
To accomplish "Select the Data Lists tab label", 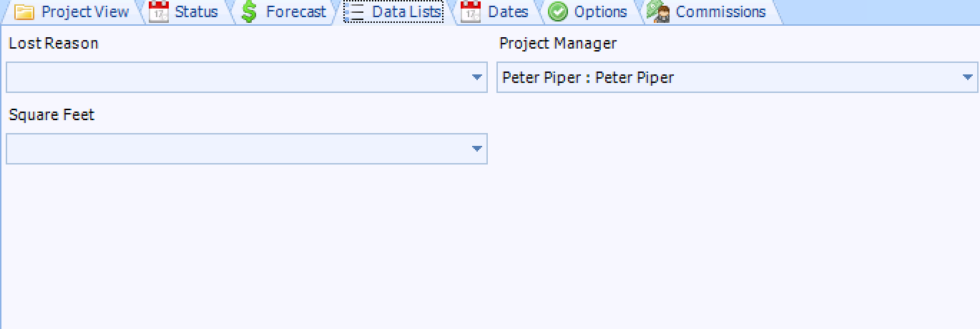I will [406, 12].
